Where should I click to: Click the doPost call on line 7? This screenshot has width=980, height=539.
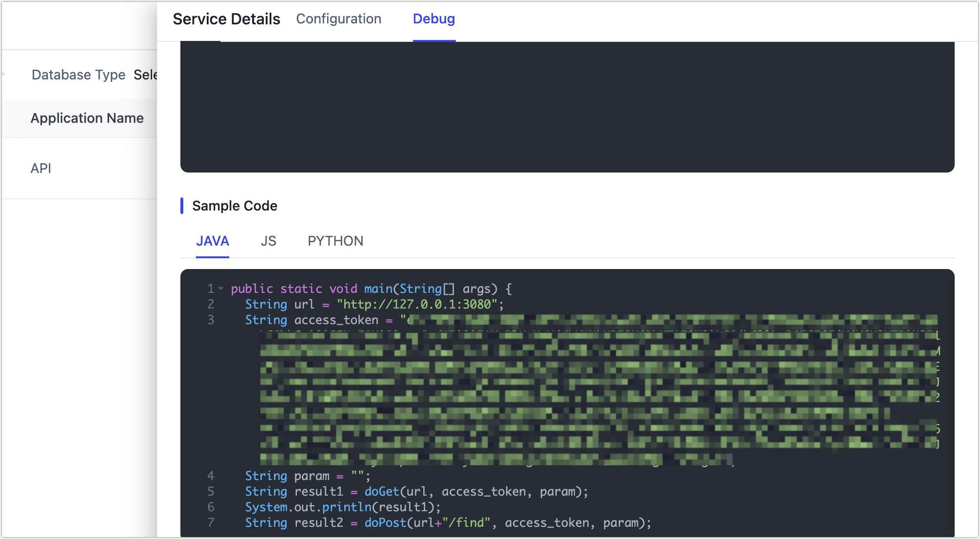[x=385, y=522]
